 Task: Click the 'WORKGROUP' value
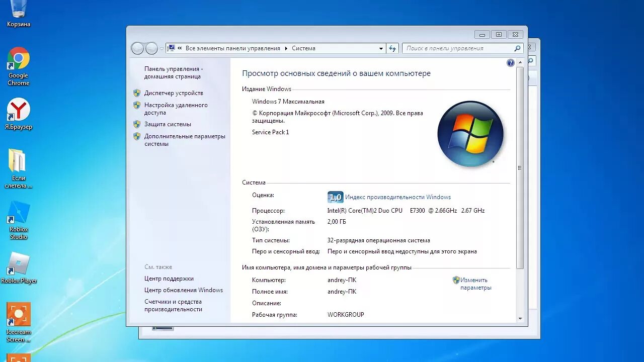346,315
